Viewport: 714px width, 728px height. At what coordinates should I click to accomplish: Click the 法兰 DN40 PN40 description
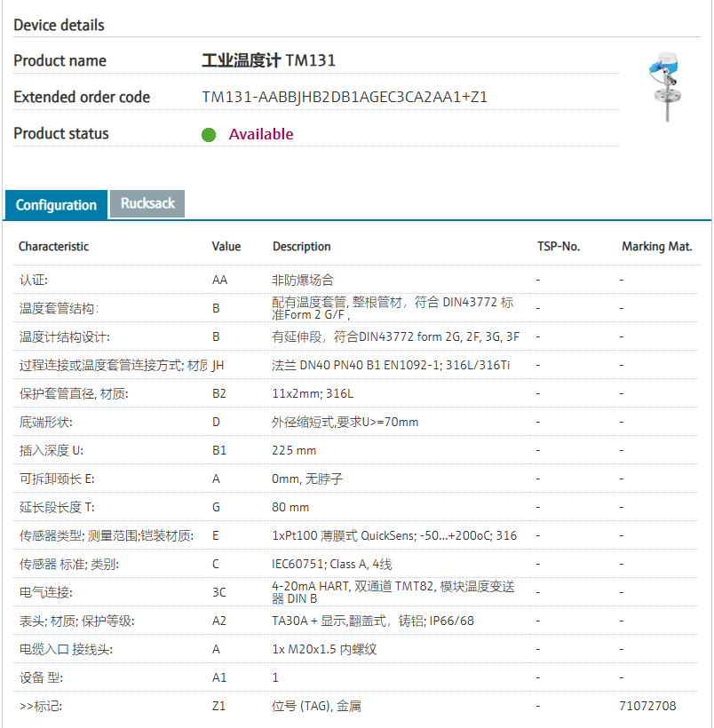click(390, 365)
